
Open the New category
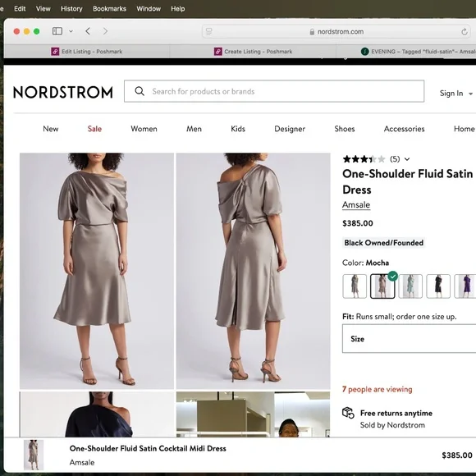(x=51, y=129)
